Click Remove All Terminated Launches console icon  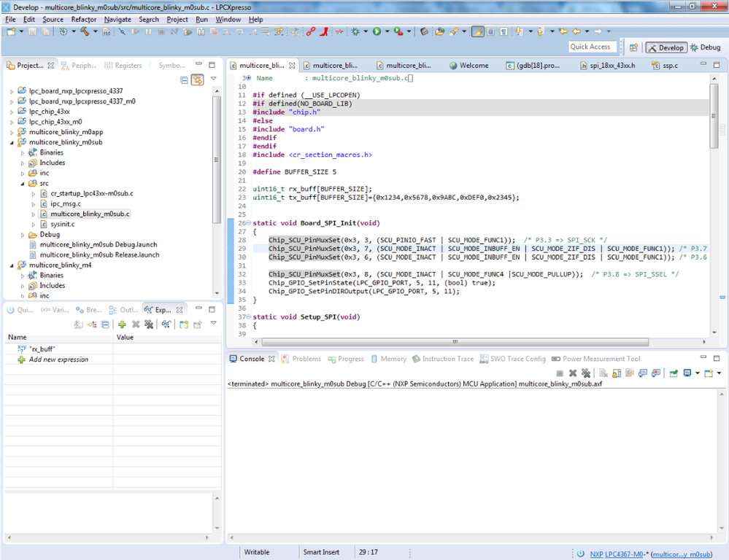pos(586,373)
